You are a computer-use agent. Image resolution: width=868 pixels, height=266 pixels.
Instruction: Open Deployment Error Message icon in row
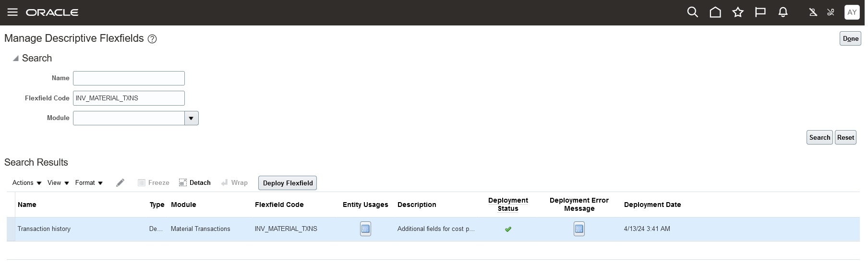click(579, 229)
